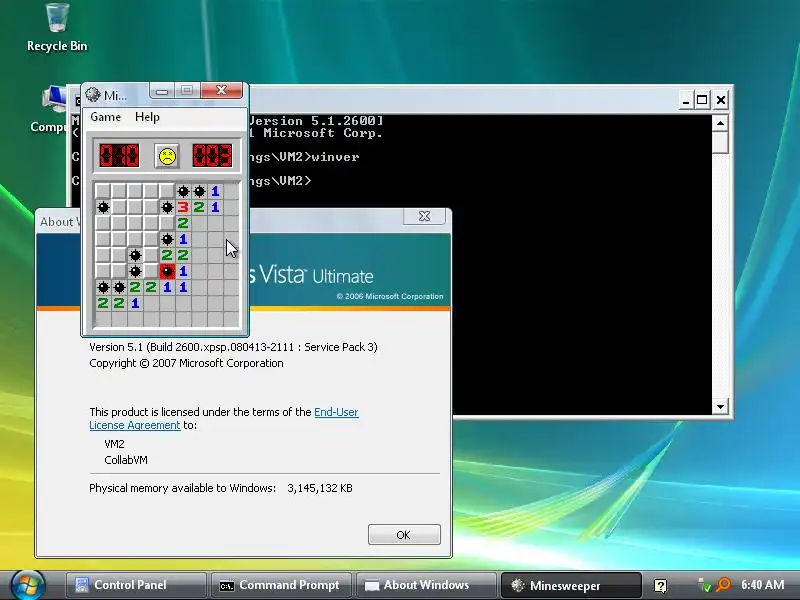Open the Help menu in Minesweeper

pyautogui.click(x=147, y=117)
